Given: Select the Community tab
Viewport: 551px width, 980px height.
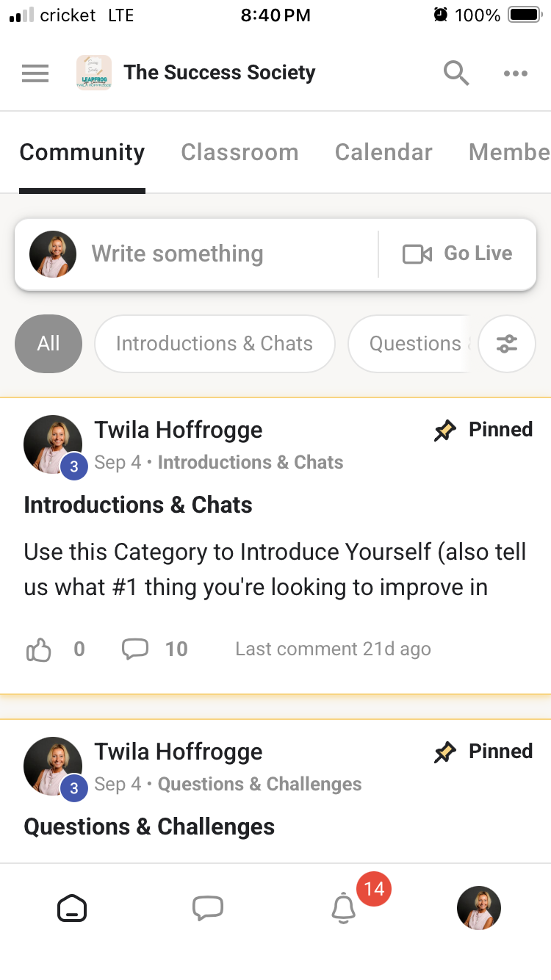Looking at the screenshot, I should (82, 152).
